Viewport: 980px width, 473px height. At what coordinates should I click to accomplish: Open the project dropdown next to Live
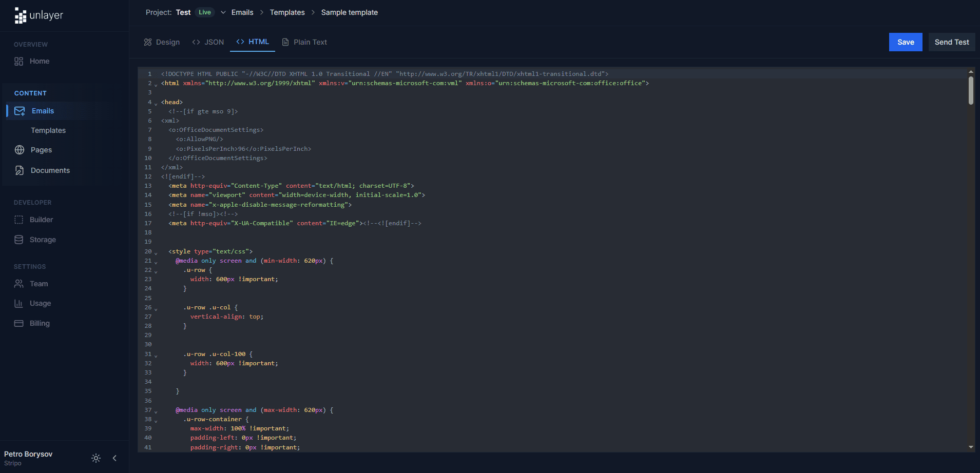(223, 12)
